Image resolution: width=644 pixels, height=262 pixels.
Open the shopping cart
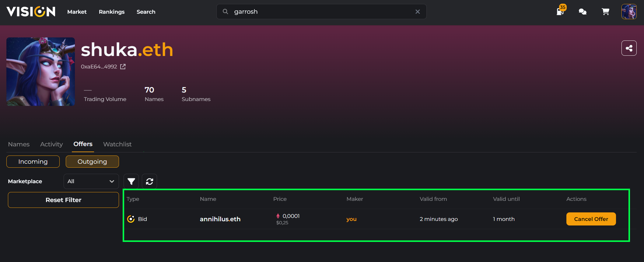[605, 12]
